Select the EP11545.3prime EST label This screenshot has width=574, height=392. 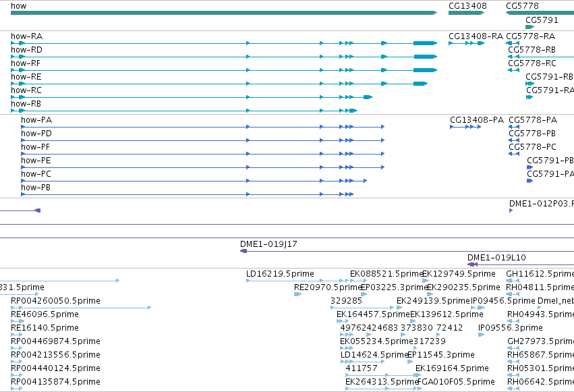440,355
